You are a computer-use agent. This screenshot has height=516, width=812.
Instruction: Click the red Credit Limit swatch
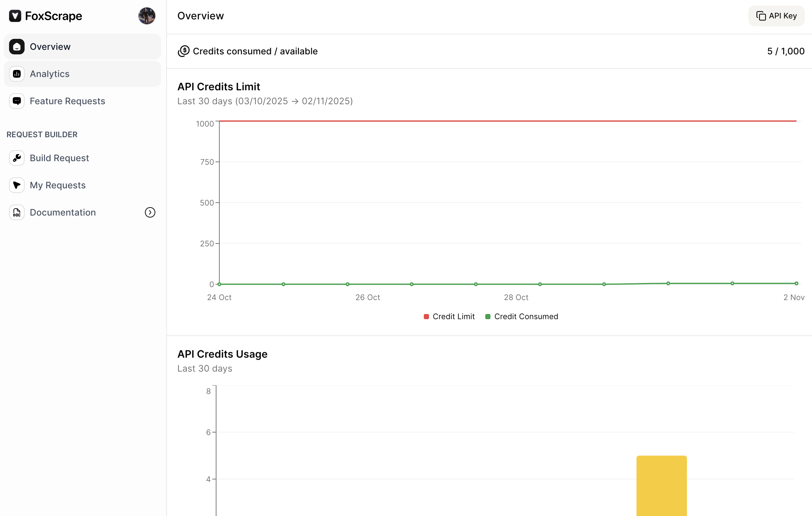(426, 317)
